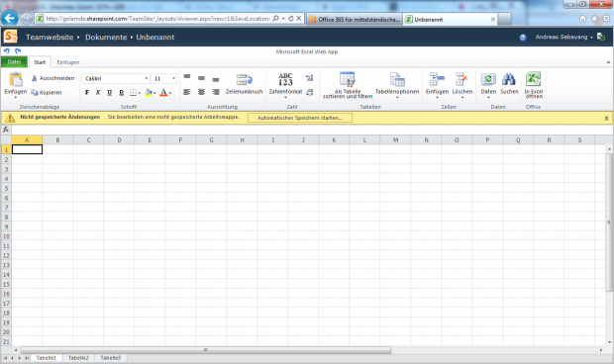Screen dimensions: 614x364
Task: Click the Teamwebsite breadcrumb link
Action: point(50,38)
